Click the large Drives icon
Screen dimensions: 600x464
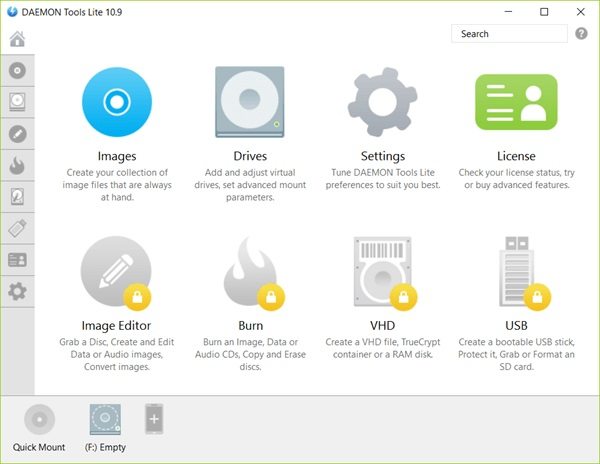pos(249,102)
